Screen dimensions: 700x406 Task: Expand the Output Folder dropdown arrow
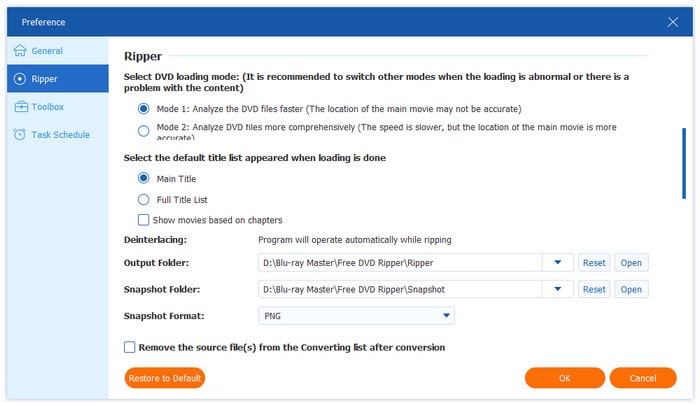pos(557,262)
